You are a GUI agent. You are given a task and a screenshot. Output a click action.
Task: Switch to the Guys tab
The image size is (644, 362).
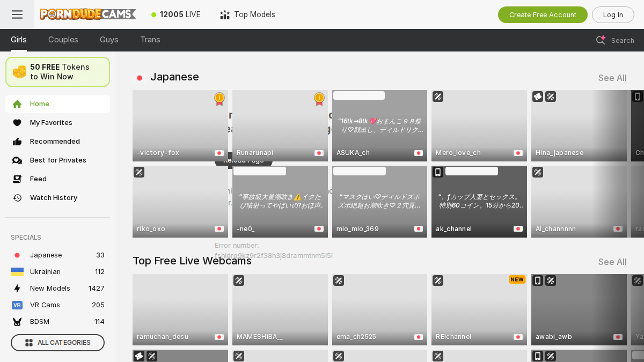coord(109,40)
